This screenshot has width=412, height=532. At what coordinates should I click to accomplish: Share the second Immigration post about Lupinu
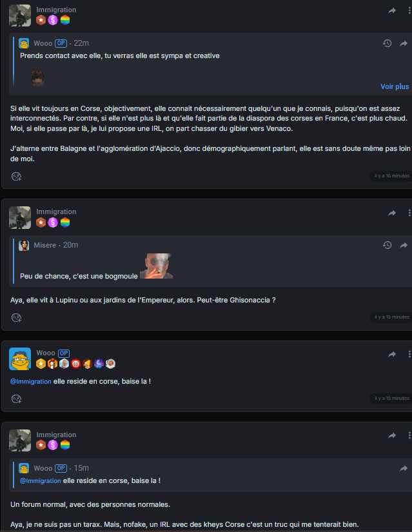point(392,213)
